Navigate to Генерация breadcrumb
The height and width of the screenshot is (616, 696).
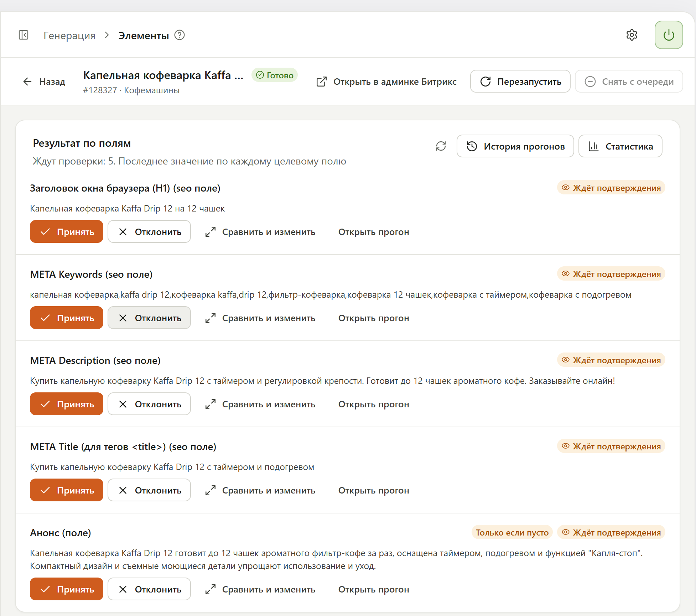(x=69, y=36)
